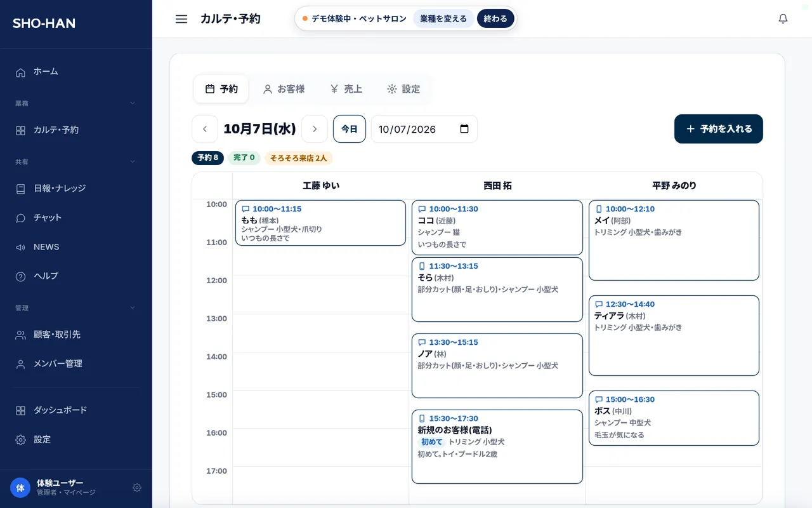The width and height of the screenshot is (812, 508).
Task: Switch to the 売上 tab
Action: [346, 89]
